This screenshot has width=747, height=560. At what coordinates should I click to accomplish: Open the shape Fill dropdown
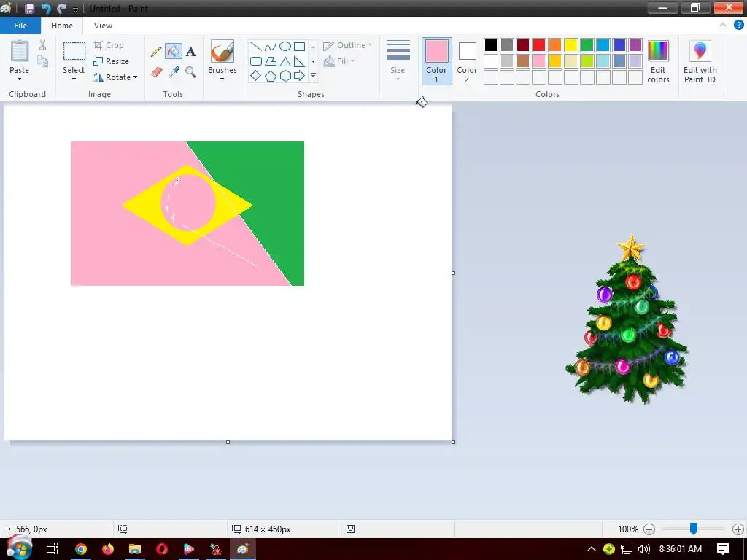click(x=339, y=61)
